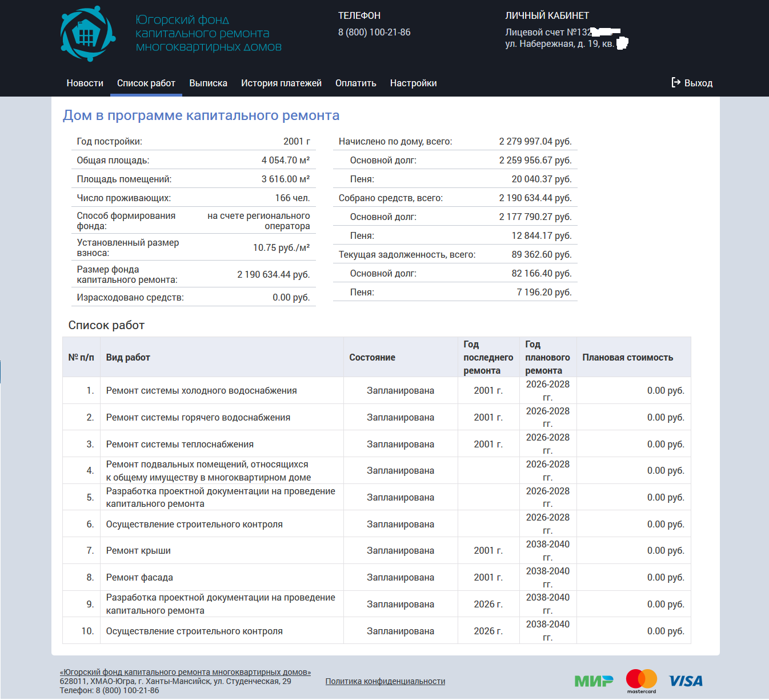Open the Оплатить page
The width and height of the screenshot is (769, 700).
(356, 83)
